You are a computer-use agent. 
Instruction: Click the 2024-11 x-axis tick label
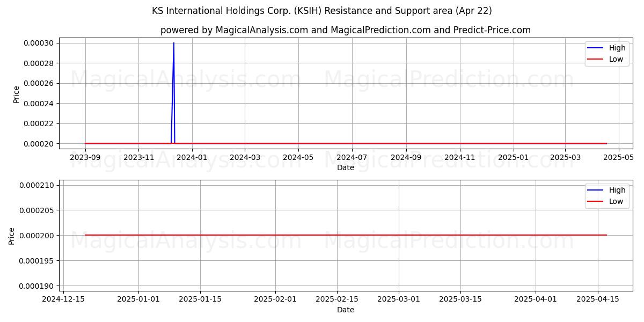[x=460, y=157]
